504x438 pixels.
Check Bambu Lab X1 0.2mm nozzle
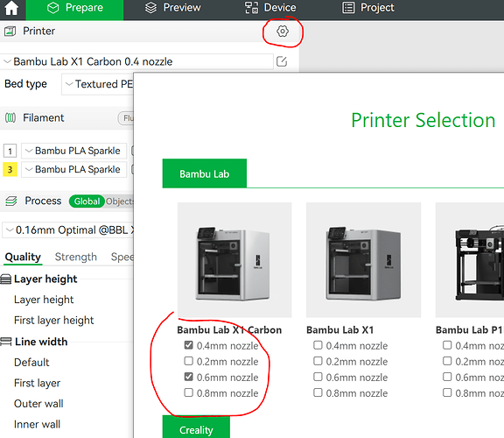[318, 361]
